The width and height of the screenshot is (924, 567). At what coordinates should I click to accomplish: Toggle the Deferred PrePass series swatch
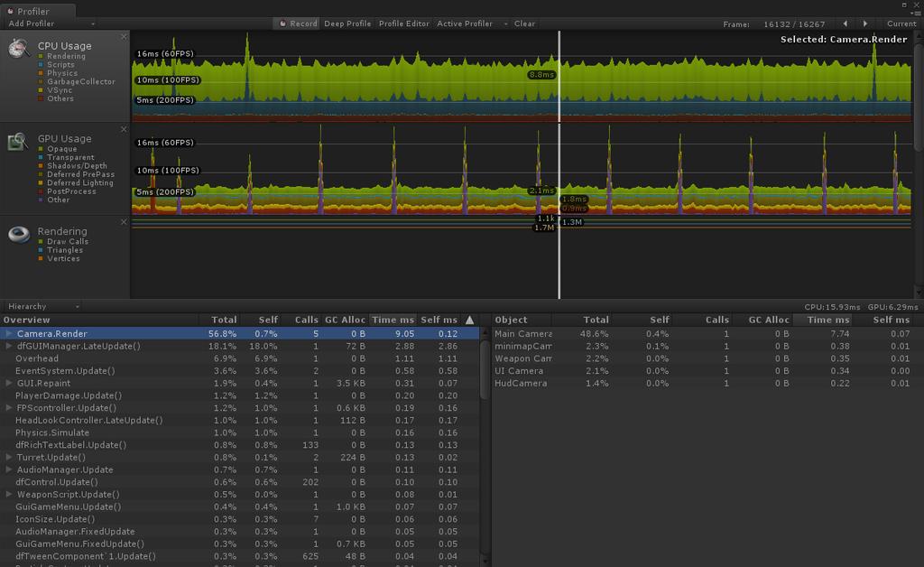pos(41,174)
